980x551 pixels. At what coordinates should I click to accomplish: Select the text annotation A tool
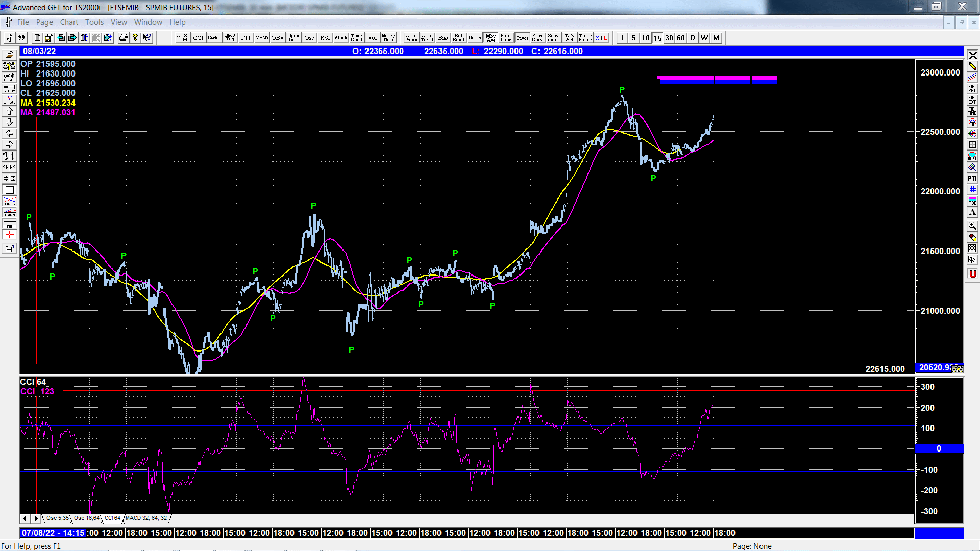pyautogui.click(x=972, y=212)
